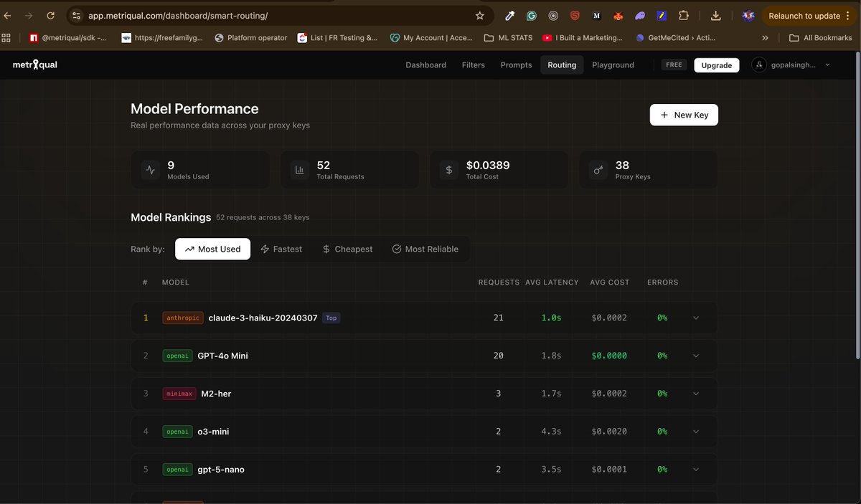
Task: Open the YouTube 'I Built a Marketing' bookmark
Action: (x=583, y=37)
